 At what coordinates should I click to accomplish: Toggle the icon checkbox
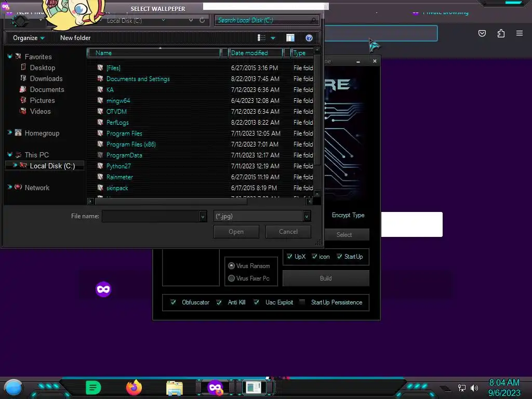pyautogui.click(x=314, y=256)
